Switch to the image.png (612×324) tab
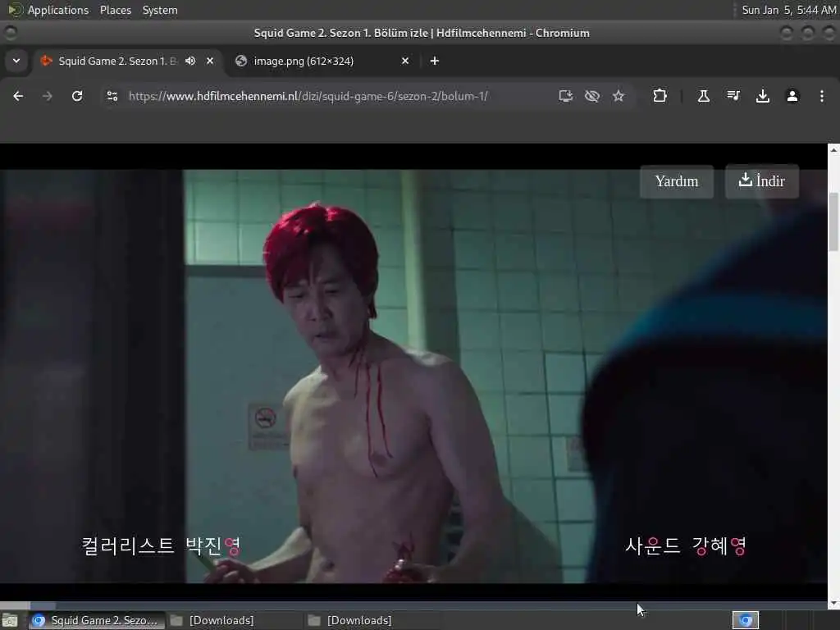 tap(322, 61)
